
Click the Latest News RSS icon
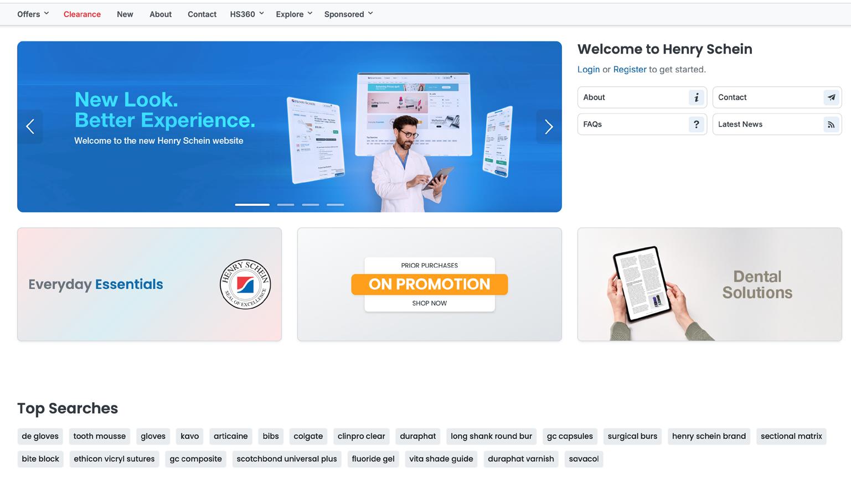831,124
